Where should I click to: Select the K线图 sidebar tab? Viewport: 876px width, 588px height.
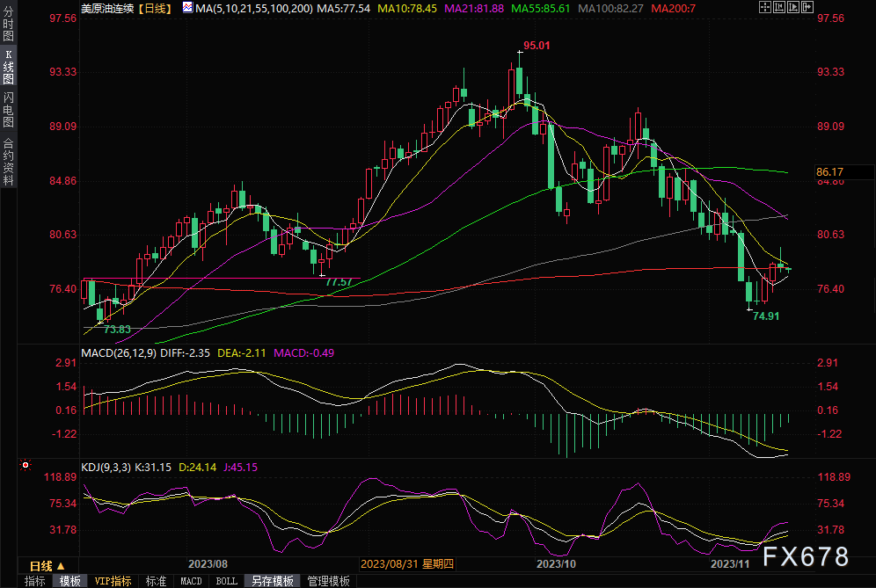tap(8, 67)
